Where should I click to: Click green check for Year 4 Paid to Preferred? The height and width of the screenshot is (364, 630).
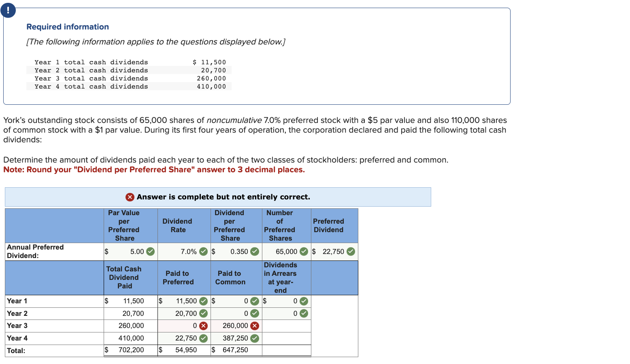coord(204,338)
